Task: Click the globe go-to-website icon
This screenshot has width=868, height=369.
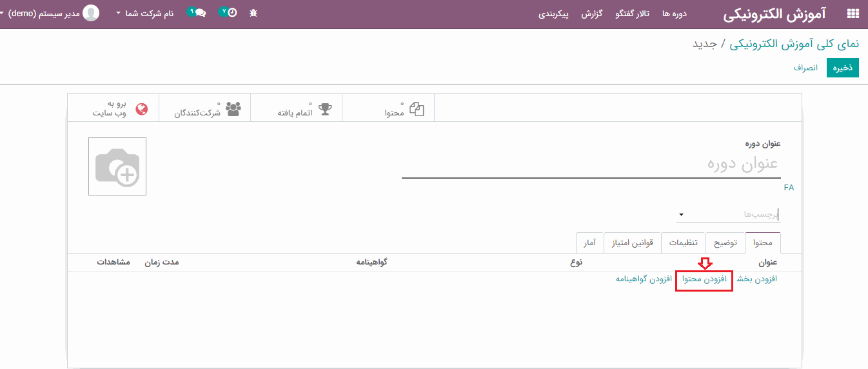Action: click(x=142, y=108)
